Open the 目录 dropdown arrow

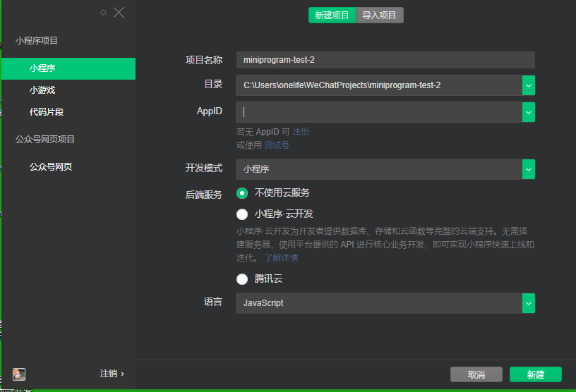[x=528, y=85]
